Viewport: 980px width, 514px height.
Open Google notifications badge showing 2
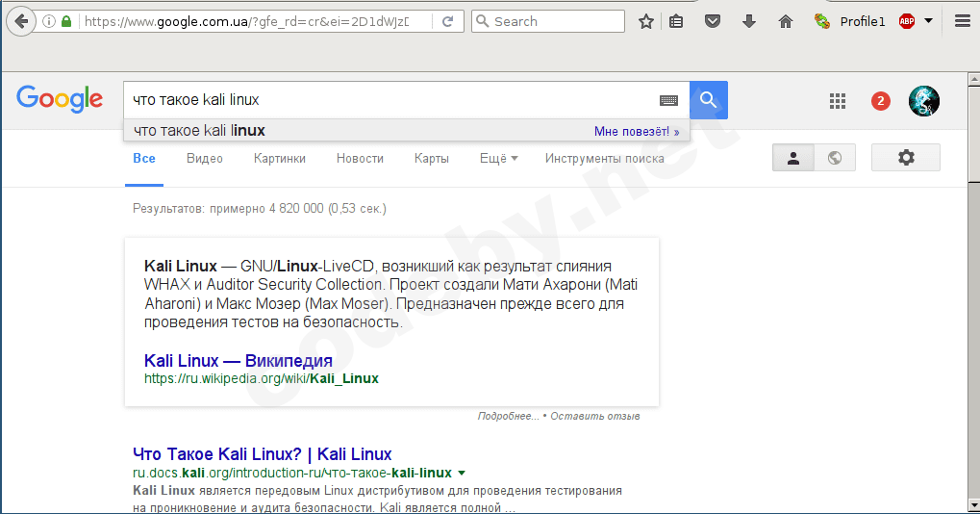point(880,100)
